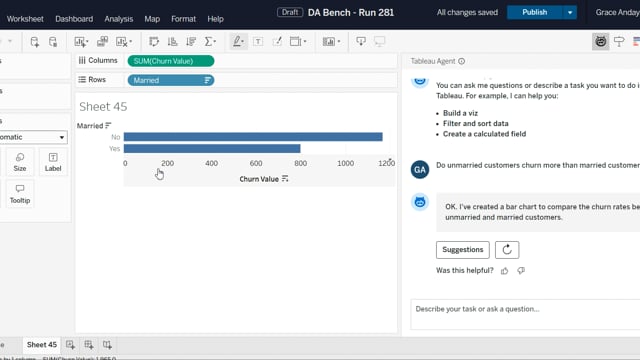Click the thumbs down feedback icon
Screen dimensions: 640x360
(521, 271)
